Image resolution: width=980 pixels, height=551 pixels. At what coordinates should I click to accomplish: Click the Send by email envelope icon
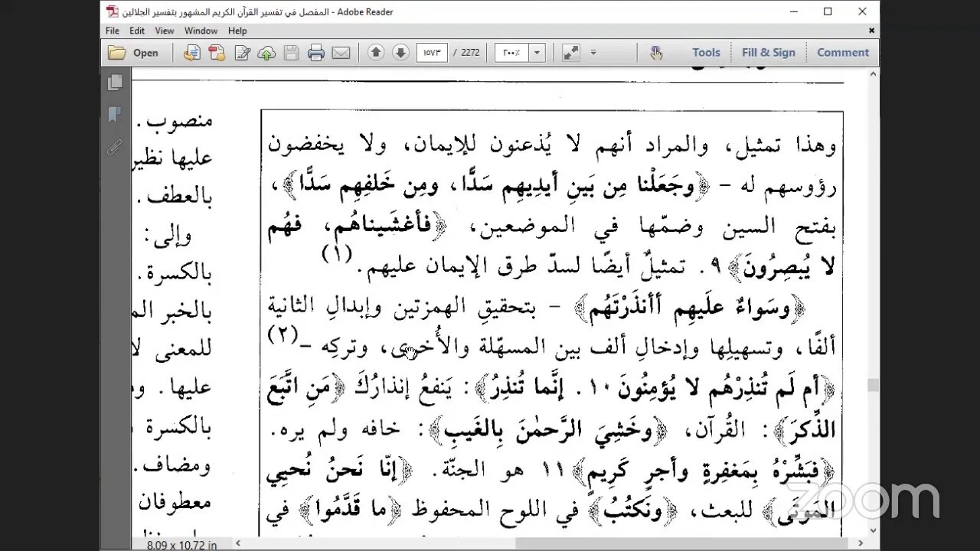(x=341, y=53)
